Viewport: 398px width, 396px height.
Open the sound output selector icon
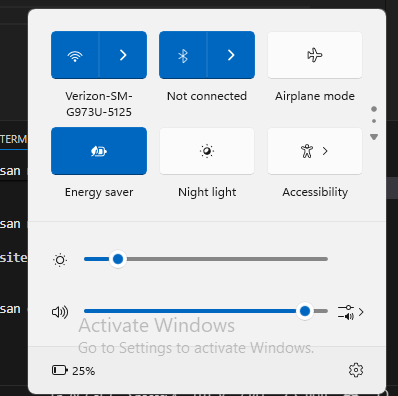pyautogui.click(x=350, y=312)
